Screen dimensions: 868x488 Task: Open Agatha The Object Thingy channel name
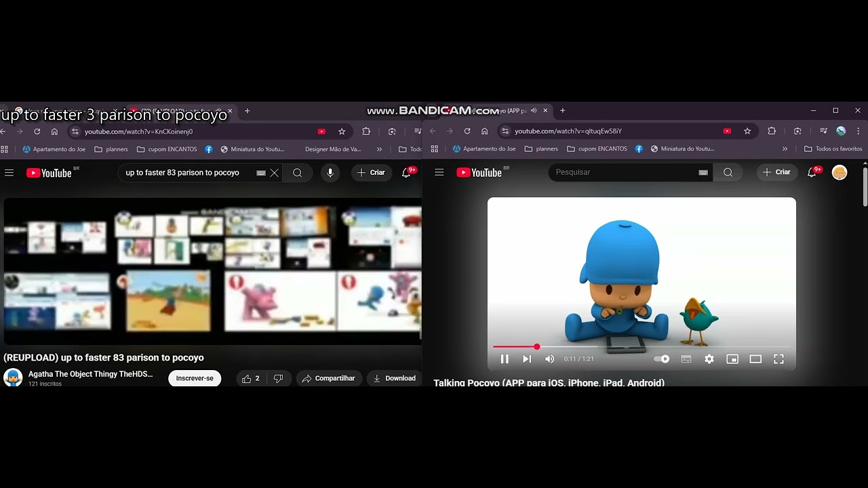(x=90, y=374)
